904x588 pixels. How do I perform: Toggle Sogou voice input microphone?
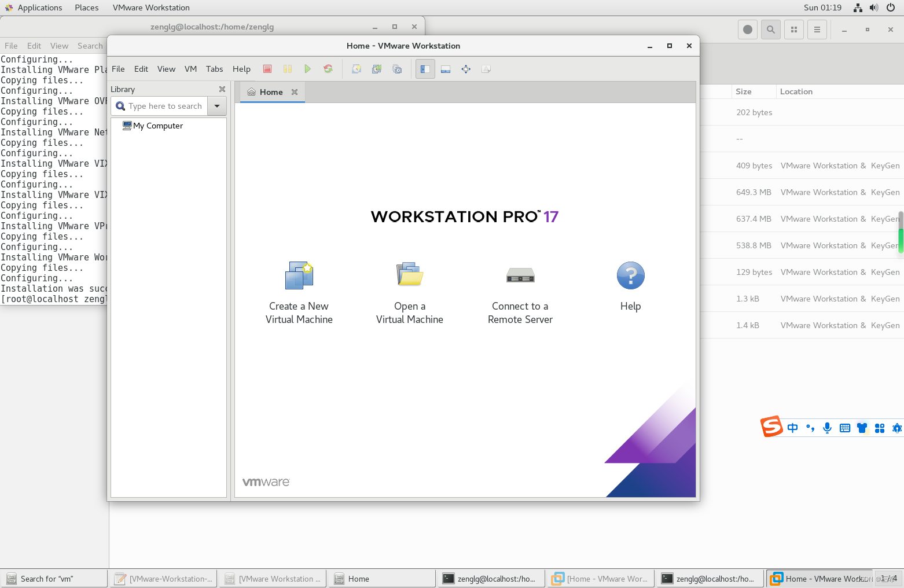pos(827,428)
